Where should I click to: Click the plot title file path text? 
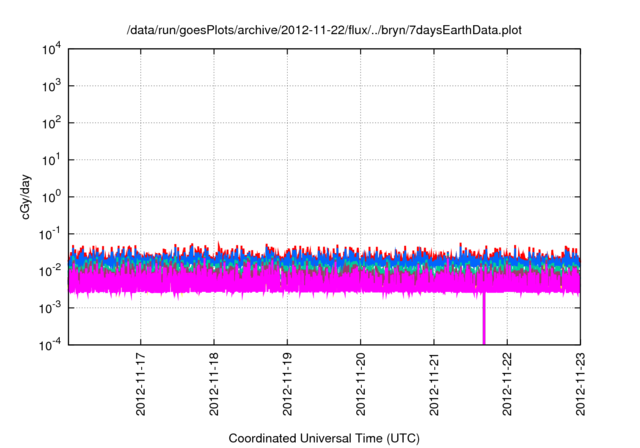tap(325, 30)
